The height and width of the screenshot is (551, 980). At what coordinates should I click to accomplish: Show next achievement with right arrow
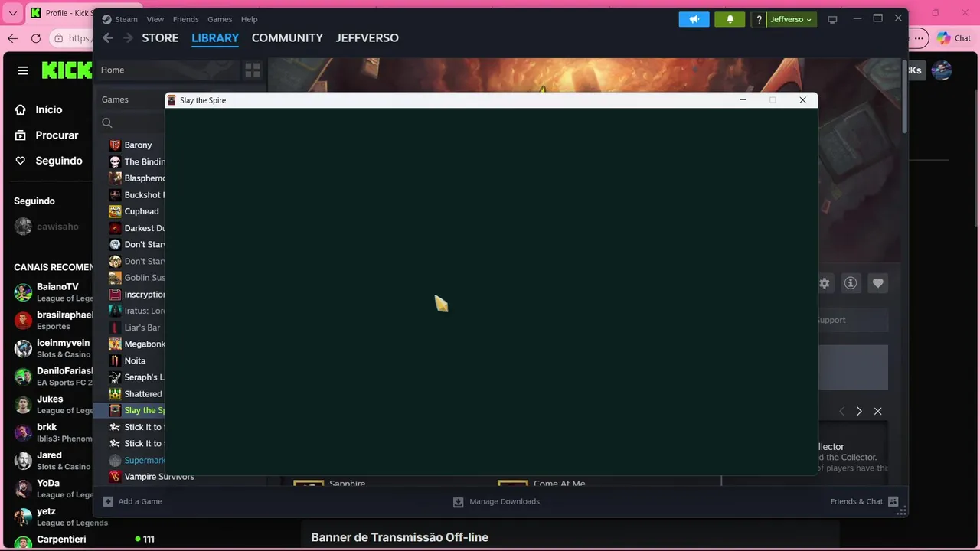pos(859,411)
